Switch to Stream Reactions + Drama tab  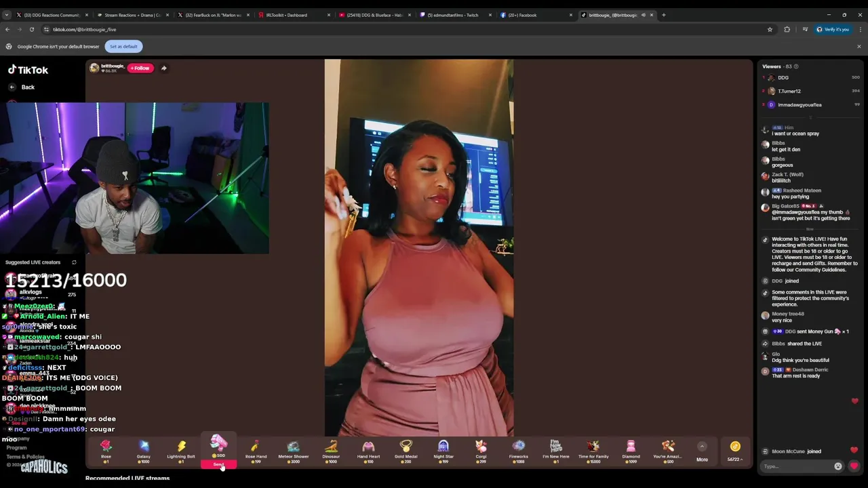pos(132,15)
